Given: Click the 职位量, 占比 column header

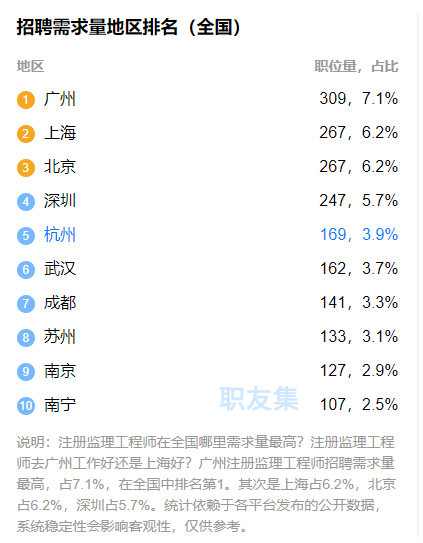Looking at the screenshot, I should pos(356,66).
